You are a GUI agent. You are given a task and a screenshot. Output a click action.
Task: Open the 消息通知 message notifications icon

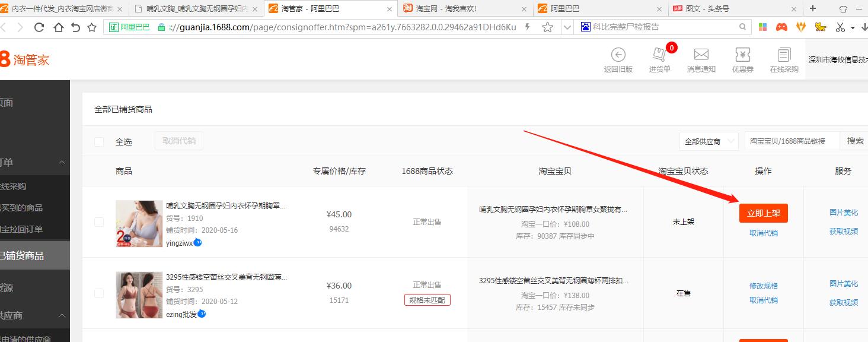pyautogui.click(x=701, y=59)
